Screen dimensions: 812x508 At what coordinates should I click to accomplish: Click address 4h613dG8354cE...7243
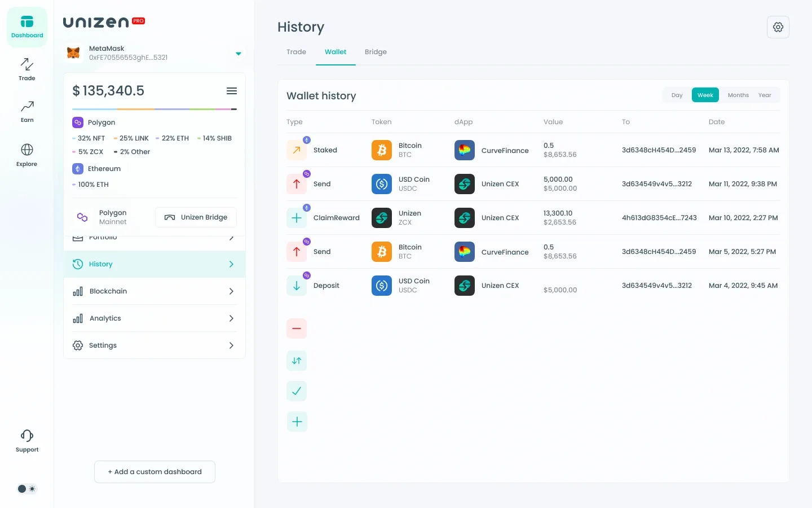659,218
